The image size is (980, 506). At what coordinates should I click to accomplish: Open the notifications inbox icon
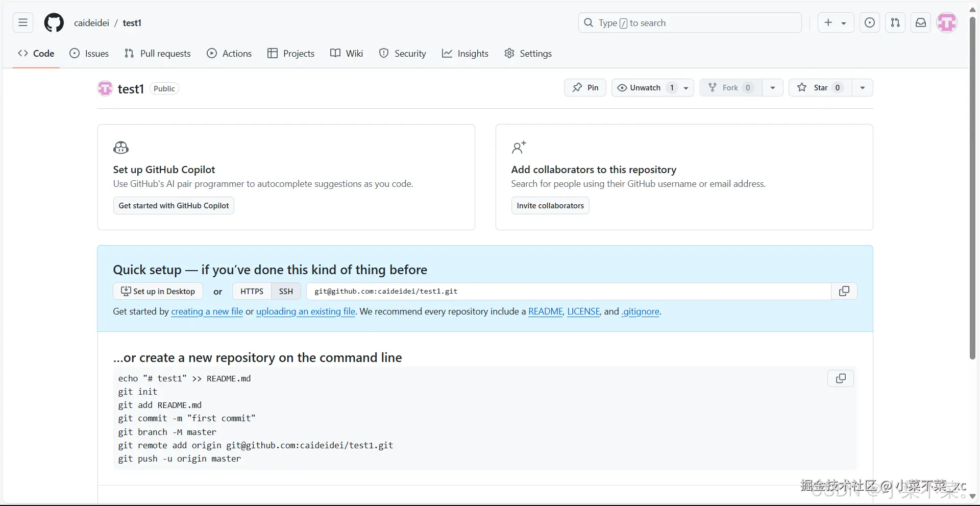click(x=921, y=22)
